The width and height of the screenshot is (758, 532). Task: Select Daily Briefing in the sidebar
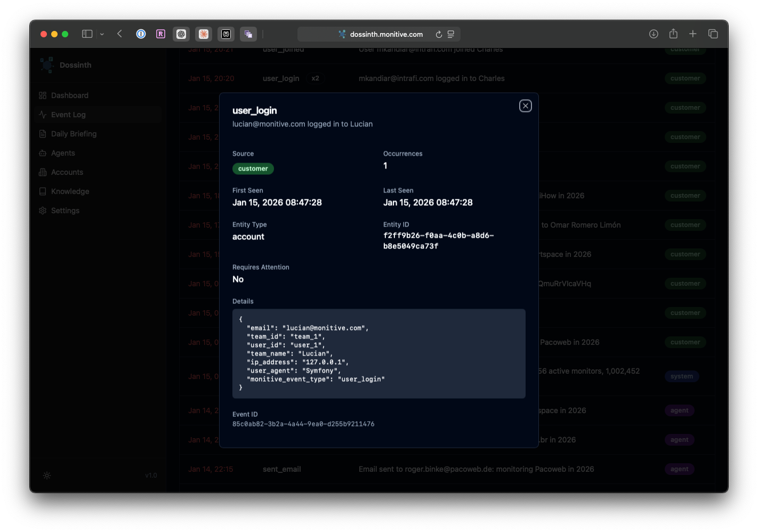click(x=74, y=134)
